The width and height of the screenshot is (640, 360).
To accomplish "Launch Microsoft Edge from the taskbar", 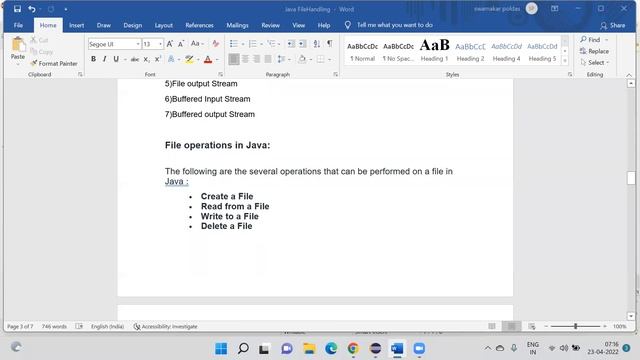I will 331,349.
